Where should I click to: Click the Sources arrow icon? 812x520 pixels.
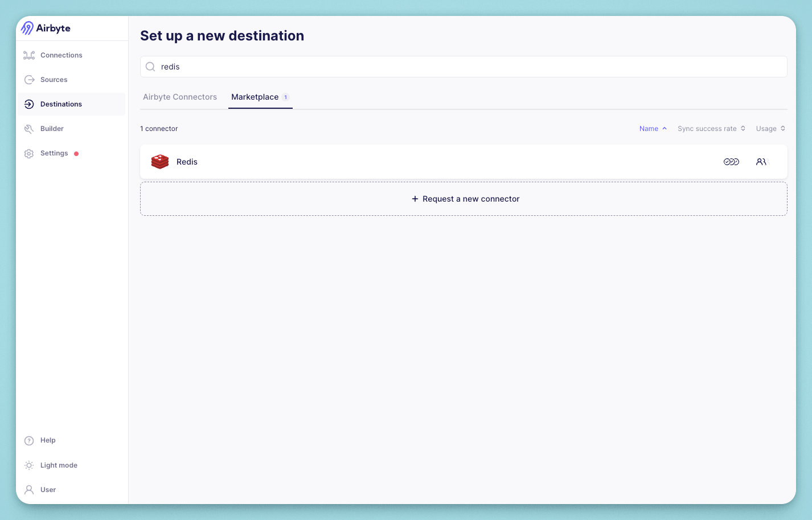tap(29, 80)
